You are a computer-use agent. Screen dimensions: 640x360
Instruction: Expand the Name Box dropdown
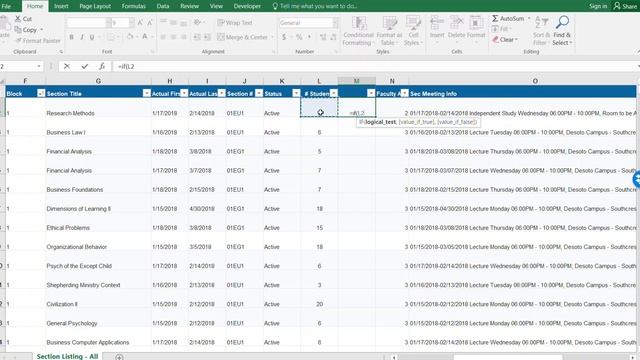coord(39,66)
